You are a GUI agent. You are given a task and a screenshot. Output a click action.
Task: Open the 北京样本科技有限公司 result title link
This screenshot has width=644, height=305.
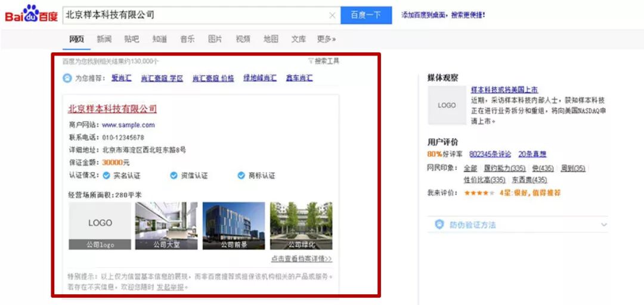coord(112,109)
